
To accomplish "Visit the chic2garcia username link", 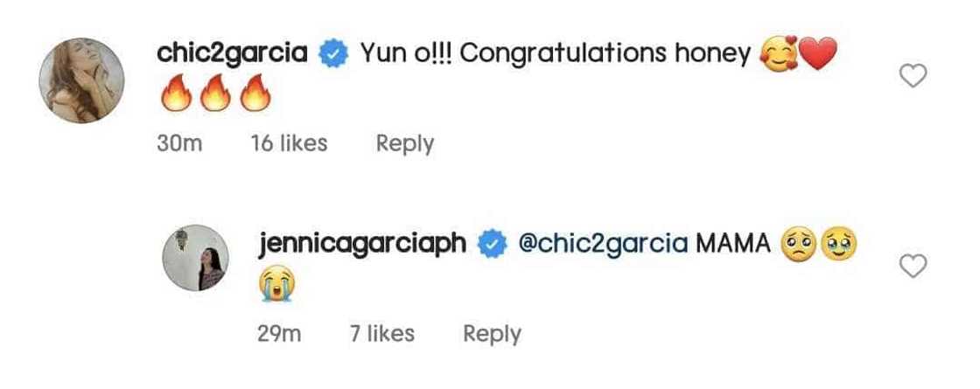I will 232,54.
